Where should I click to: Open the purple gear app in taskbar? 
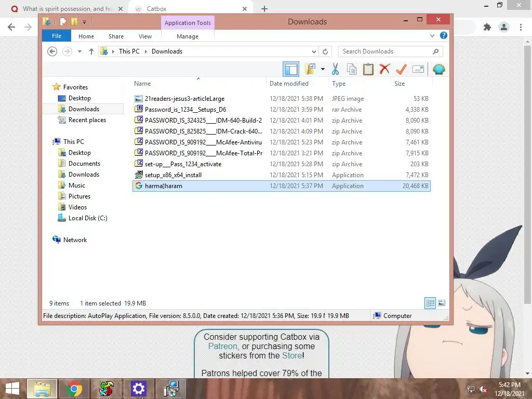click(138, 389)
